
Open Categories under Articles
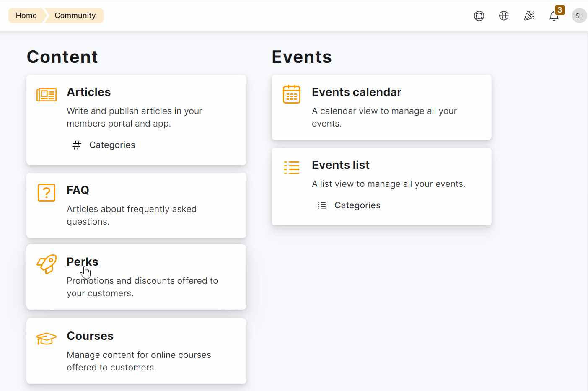[x=112, y=145]
